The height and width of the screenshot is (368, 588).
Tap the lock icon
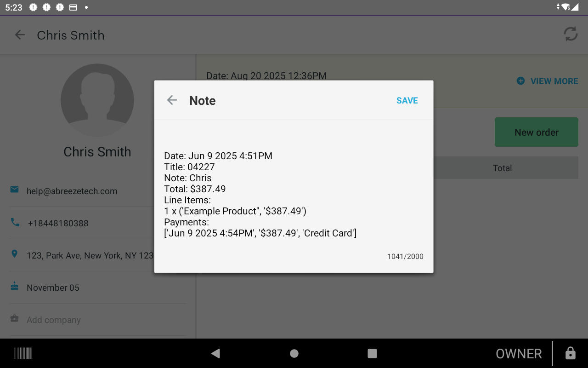point(571,353)
